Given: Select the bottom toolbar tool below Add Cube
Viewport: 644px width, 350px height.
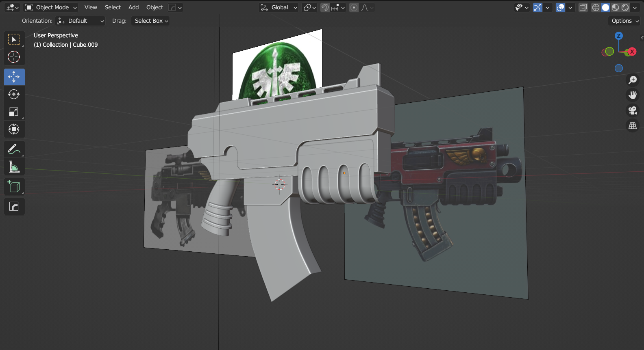Looking at the screenshot, I should 14,207.
